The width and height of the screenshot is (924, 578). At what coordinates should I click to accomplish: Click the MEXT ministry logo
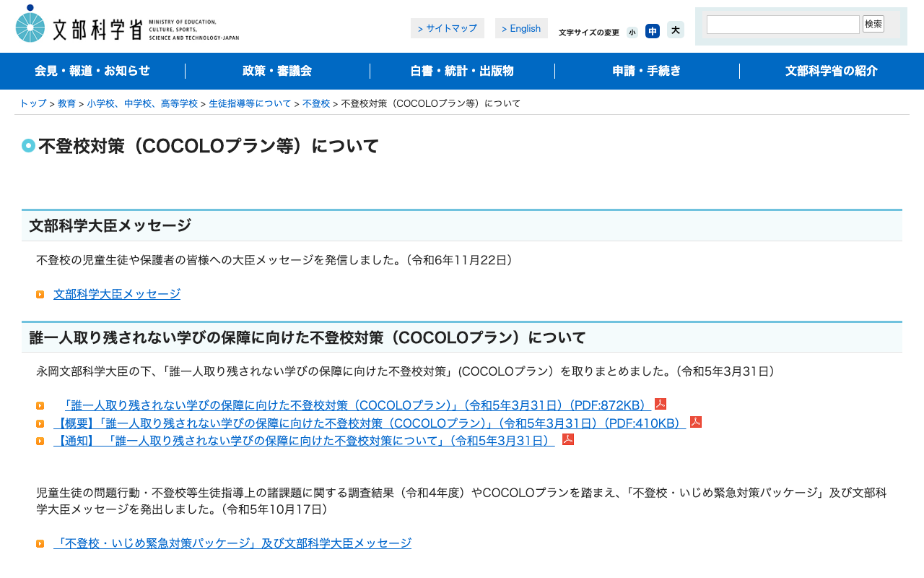pyautogui.click(x=127, y=25)
